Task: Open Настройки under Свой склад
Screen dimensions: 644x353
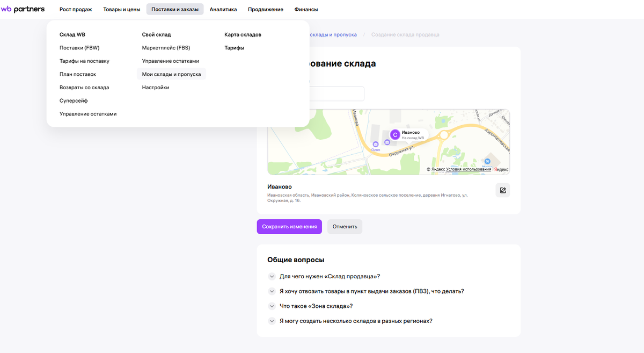Action: pyautogui.click(x=156, y=88)
